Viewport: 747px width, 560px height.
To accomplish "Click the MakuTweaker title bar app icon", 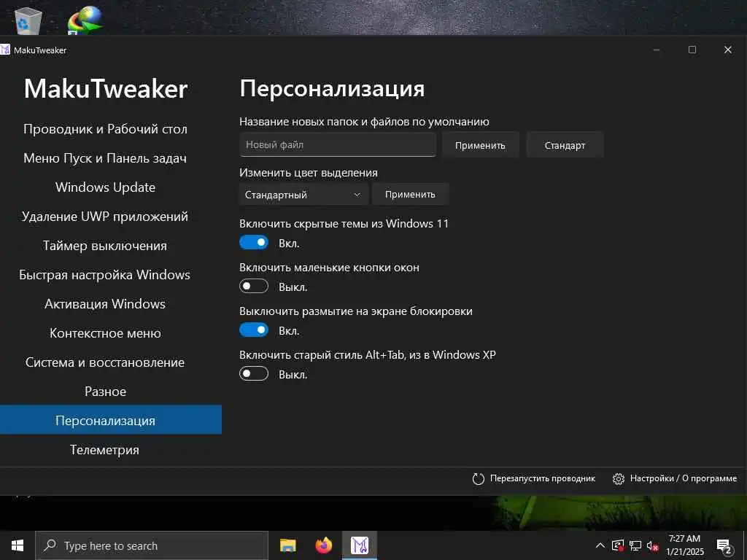I will [5, 50].
